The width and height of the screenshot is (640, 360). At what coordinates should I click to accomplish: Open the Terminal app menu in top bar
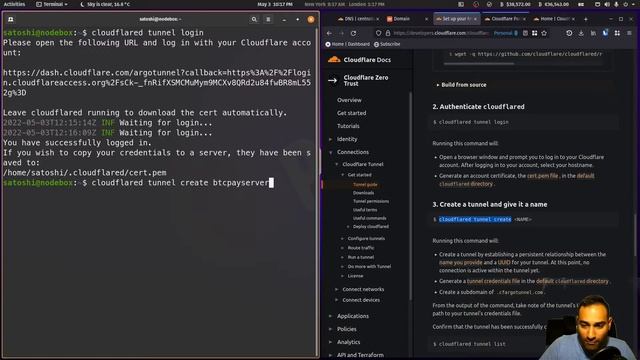(52, 4)
